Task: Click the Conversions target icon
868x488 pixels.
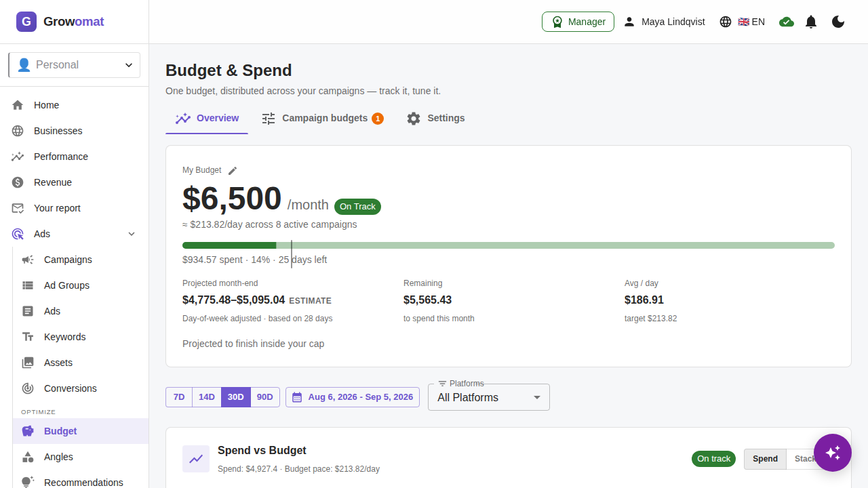Action: pos(28,388)
